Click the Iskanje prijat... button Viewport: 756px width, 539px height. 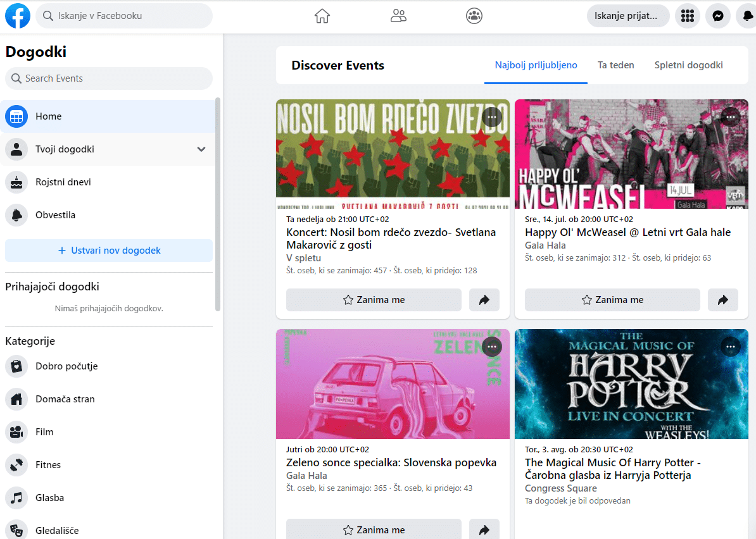coord(627,16)
